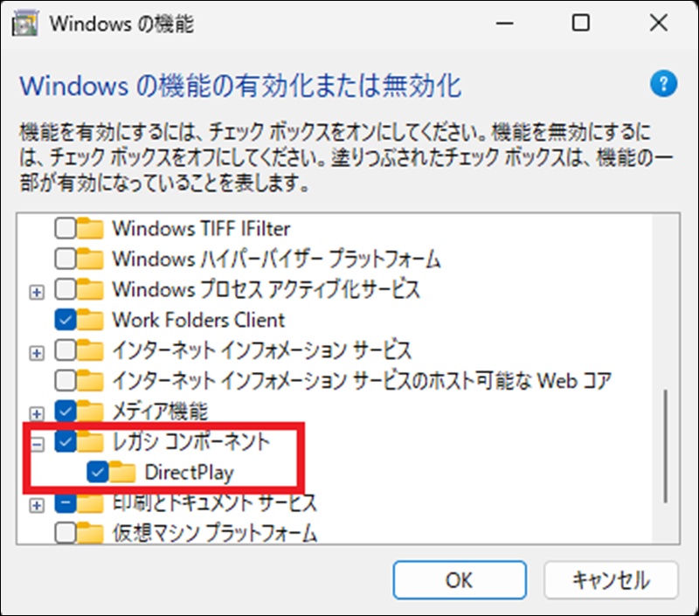Click the DirectPlay folder icon

coord(123,473)
